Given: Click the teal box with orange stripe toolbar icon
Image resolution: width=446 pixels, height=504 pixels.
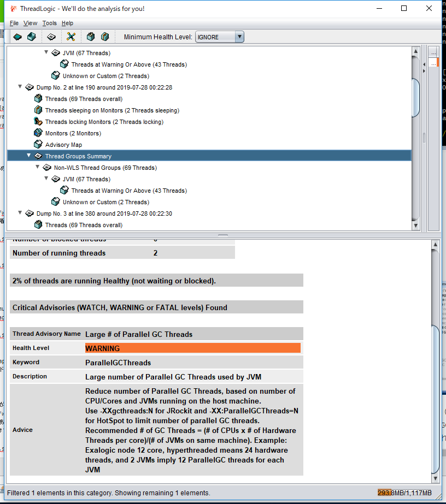Looking at the screenshot, I should pyautogui.click(x=105, y=37).
